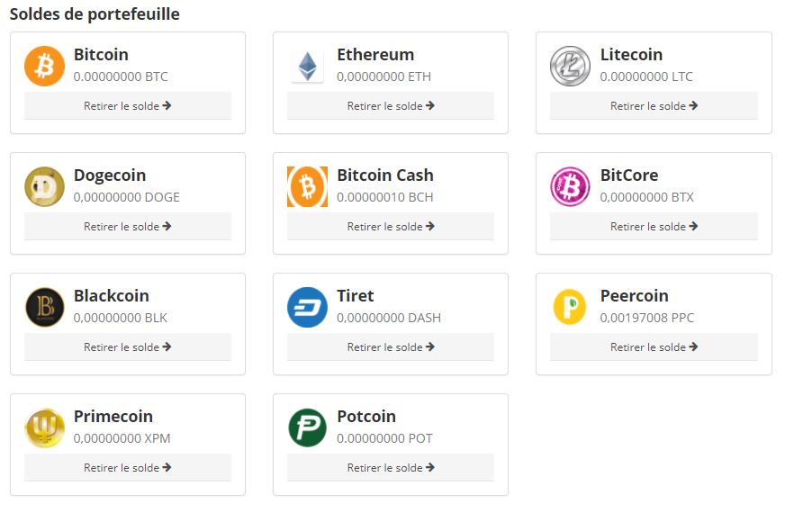This screenshot has height=513, width=812.
Task: Open Retirer le solde under Dogecoin
Action: pyautogui.click(x=128, y=226)
